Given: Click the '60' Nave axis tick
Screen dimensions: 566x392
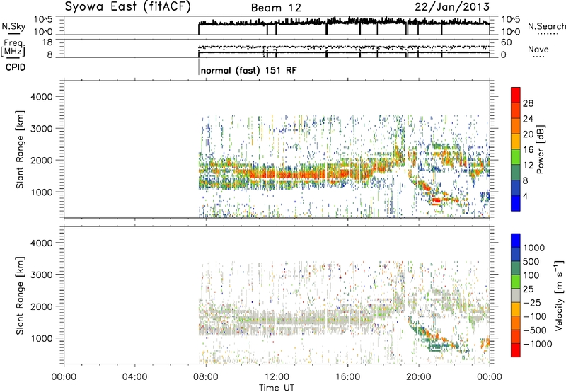Looking at the screenshot, I should point(507,42).
